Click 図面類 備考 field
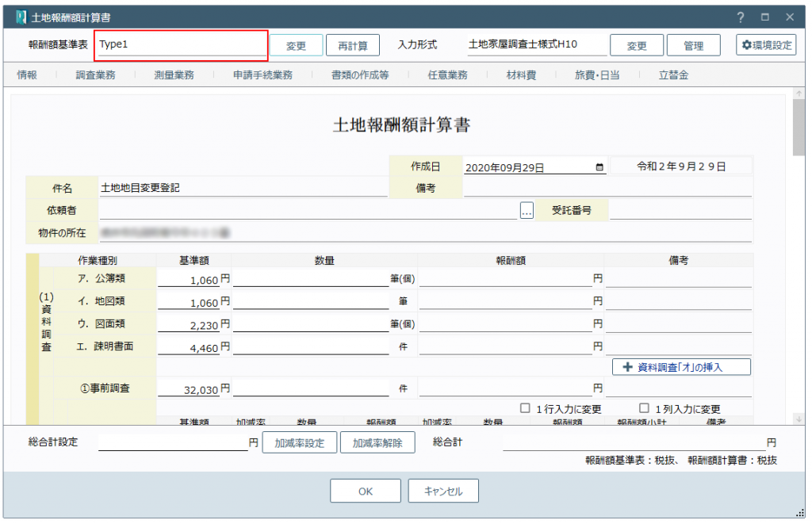The width and height of the screenshot is (812, 524). pyautogui.click(x=679, y=324)
